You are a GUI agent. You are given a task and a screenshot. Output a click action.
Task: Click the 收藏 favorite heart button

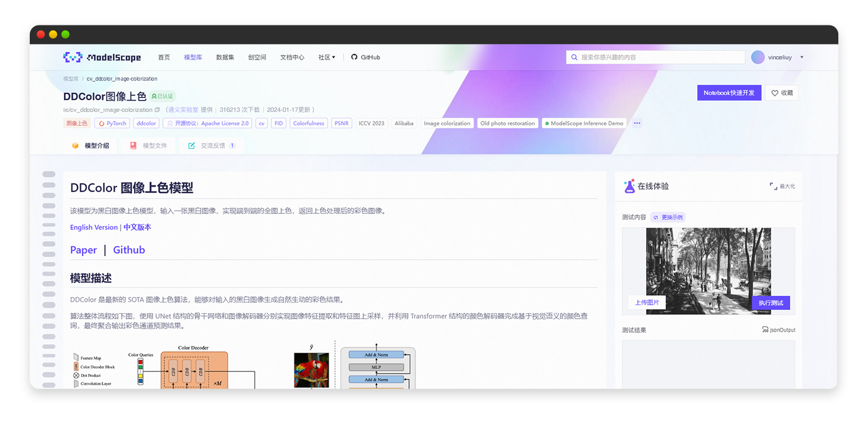pos(782,93)
